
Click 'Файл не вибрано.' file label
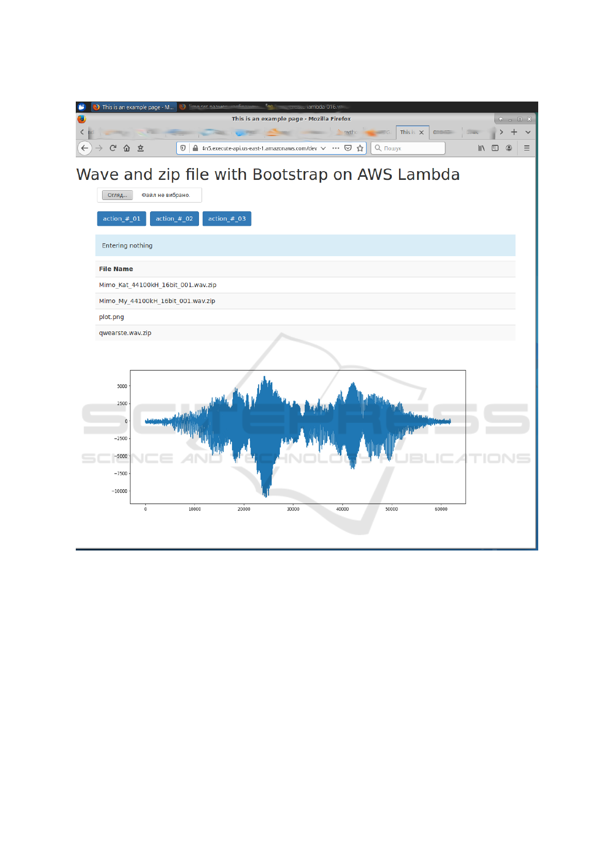166,195
